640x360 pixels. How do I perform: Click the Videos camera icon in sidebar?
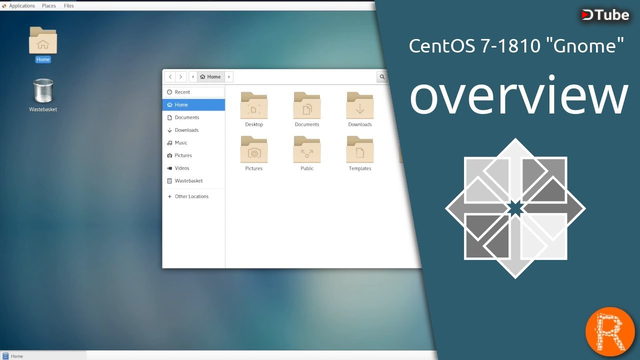click(169, 168)
